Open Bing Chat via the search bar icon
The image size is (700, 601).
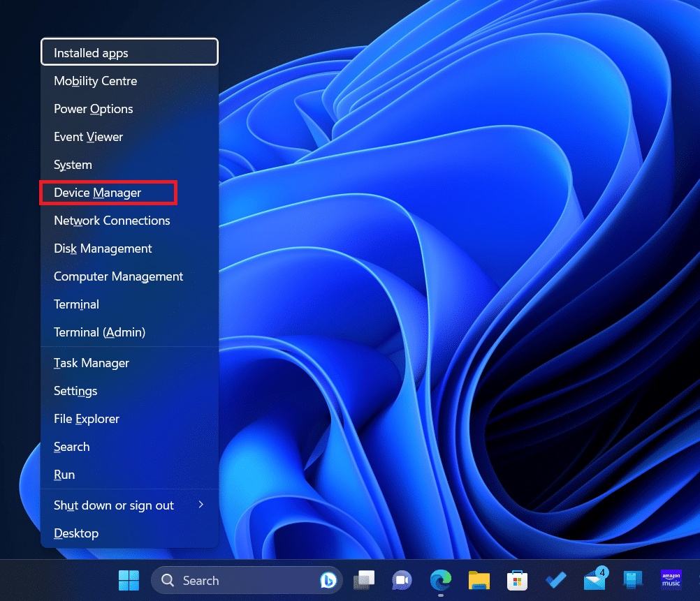coord(328,580)
